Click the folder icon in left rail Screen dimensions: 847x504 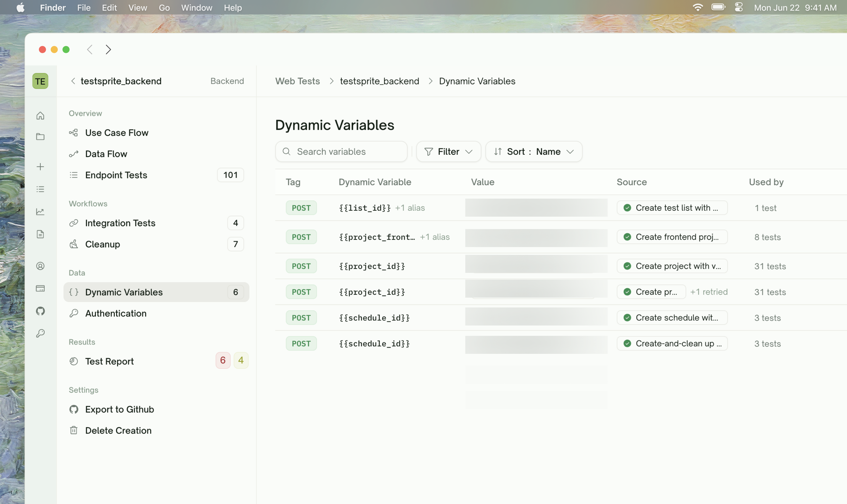coord(40,136)
